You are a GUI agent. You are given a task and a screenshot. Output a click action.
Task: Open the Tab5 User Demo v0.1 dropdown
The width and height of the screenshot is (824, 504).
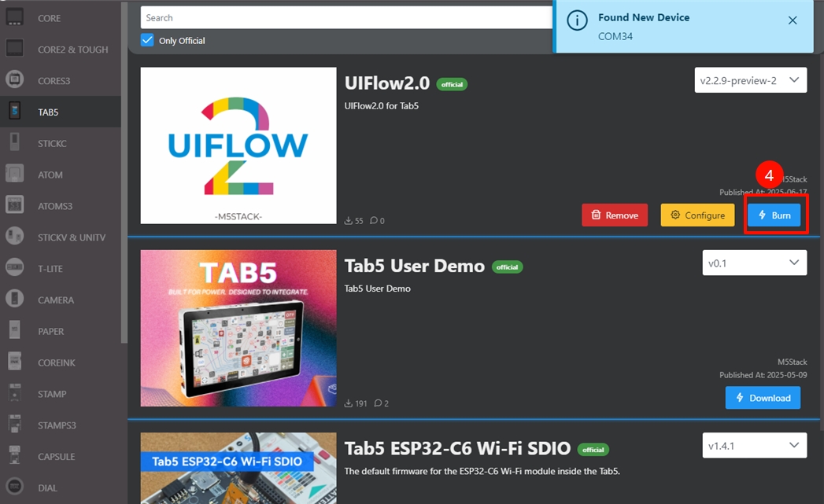[755, 263]
